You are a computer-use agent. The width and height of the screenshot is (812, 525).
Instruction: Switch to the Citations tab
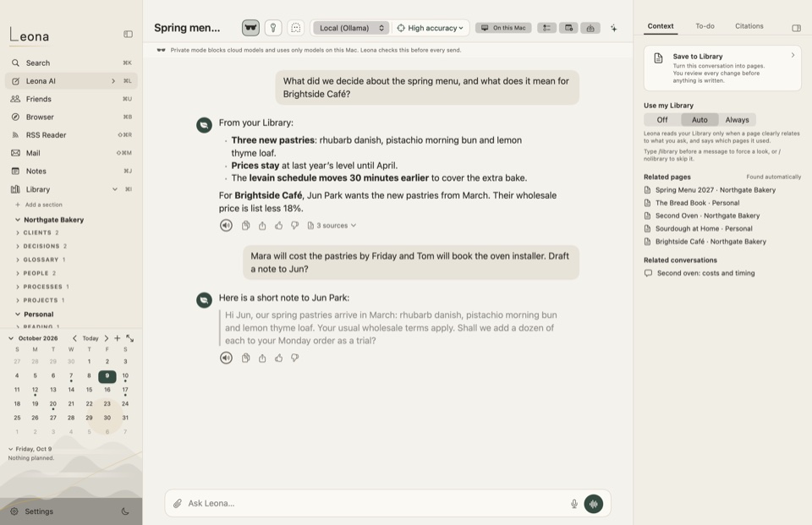(749, 26)
